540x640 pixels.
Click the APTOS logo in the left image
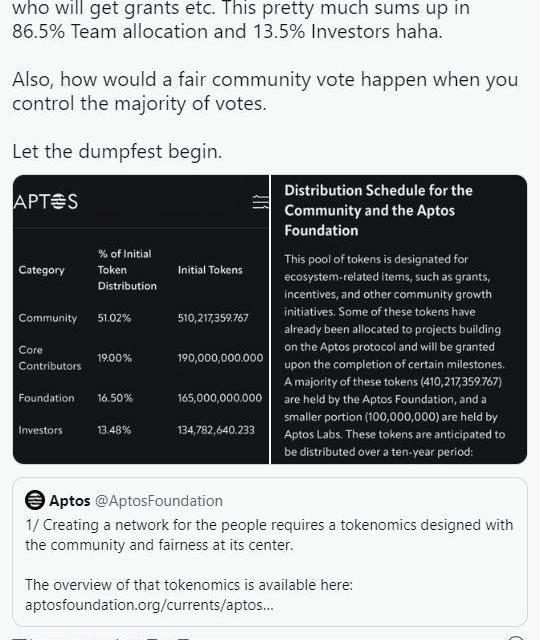46,202
